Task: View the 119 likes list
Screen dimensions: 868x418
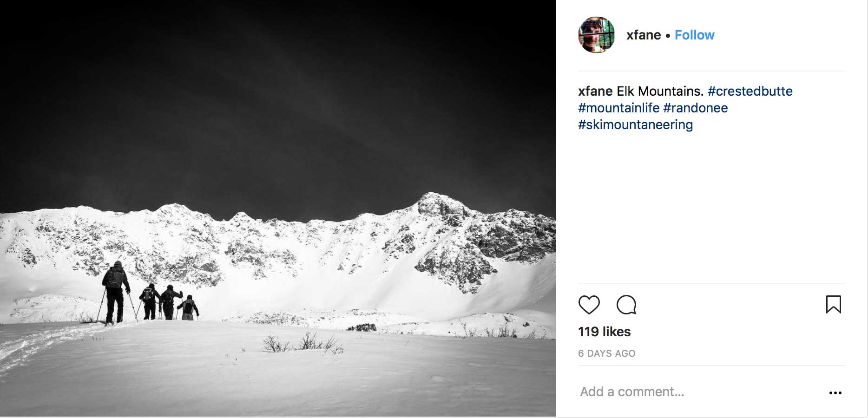Action: pyautogui.click(x=604, y=332)
